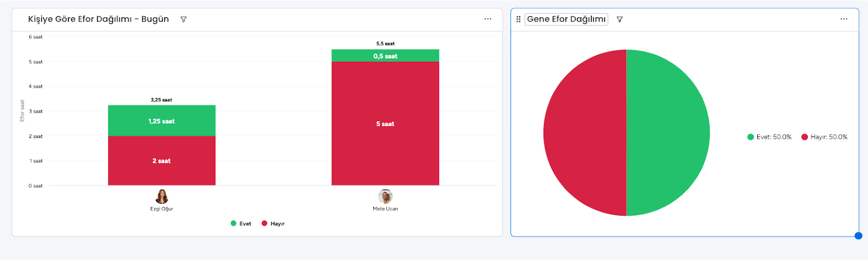Image resolution: width=868 pixels, height=260 pixels.
Task: Click the green half of the pie
Action: [668, 133]
